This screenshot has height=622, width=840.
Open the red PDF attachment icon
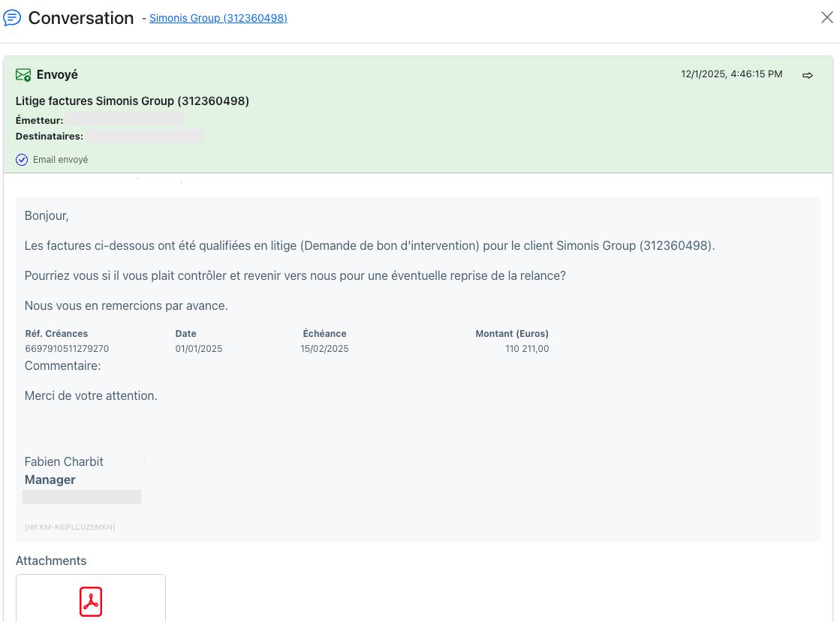click(91, 602)
